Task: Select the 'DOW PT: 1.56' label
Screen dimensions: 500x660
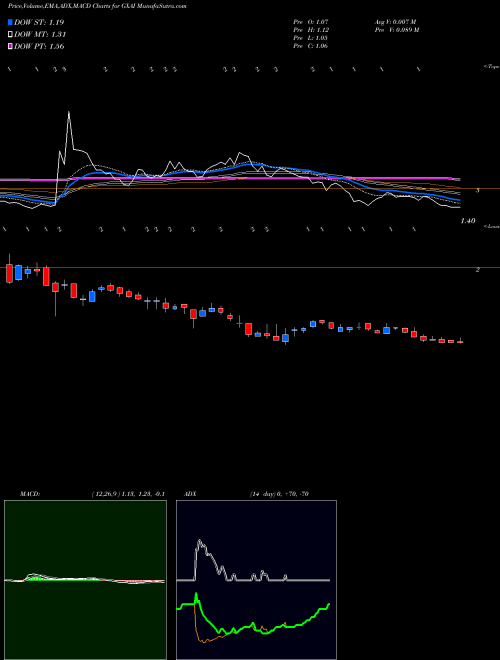Action: [x=39, y=47]
